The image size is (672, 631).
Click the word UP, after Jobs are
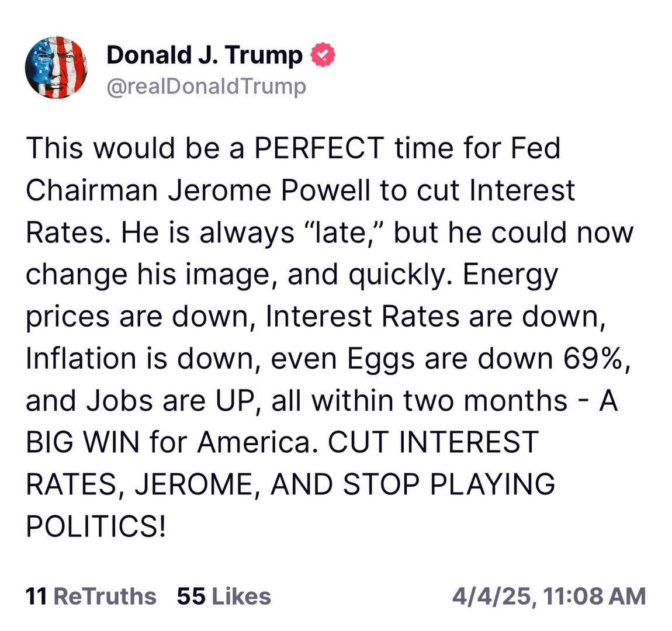coord(239,401)
